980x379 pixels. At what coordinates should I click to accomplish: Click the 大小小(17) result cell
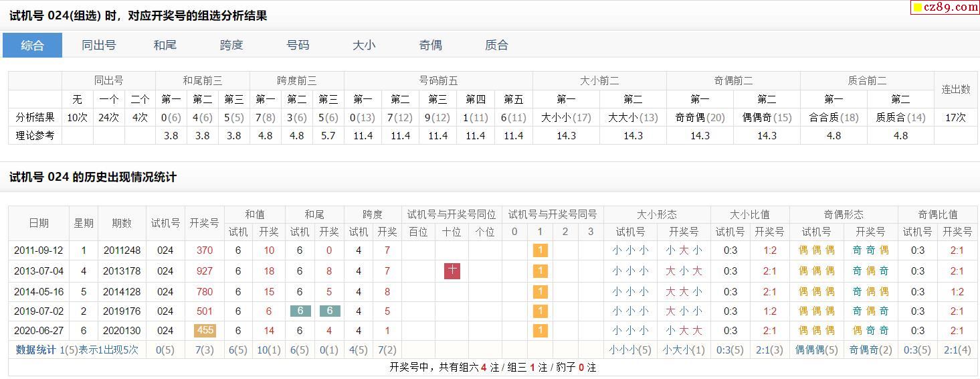coord(566,117)
